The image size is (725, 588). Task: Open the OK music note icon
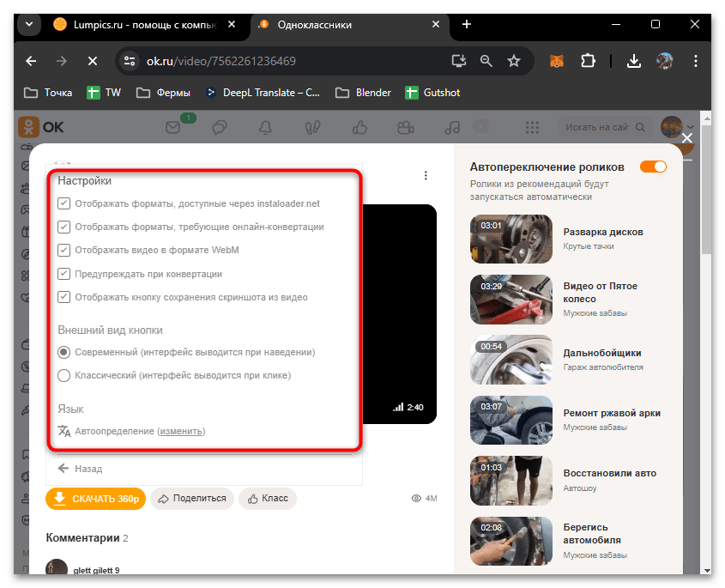pyautogui.click(x=452, y=128)
